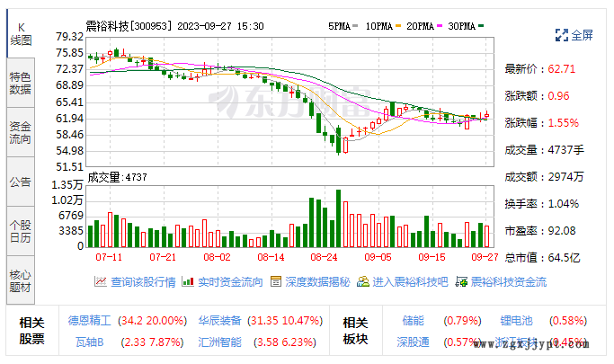614x364 pixels.
Task: Click the 07-11 date axis label
Action: 109,257
